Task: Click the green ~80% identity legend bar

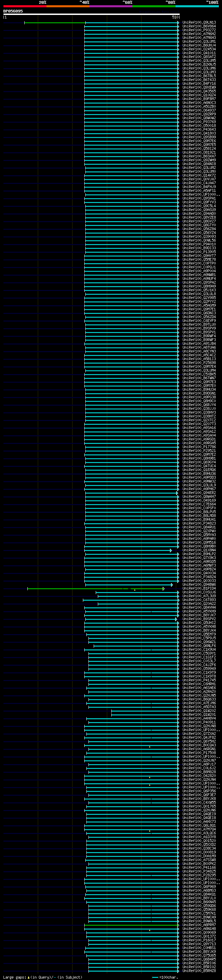Action: [x=154, y=6]
